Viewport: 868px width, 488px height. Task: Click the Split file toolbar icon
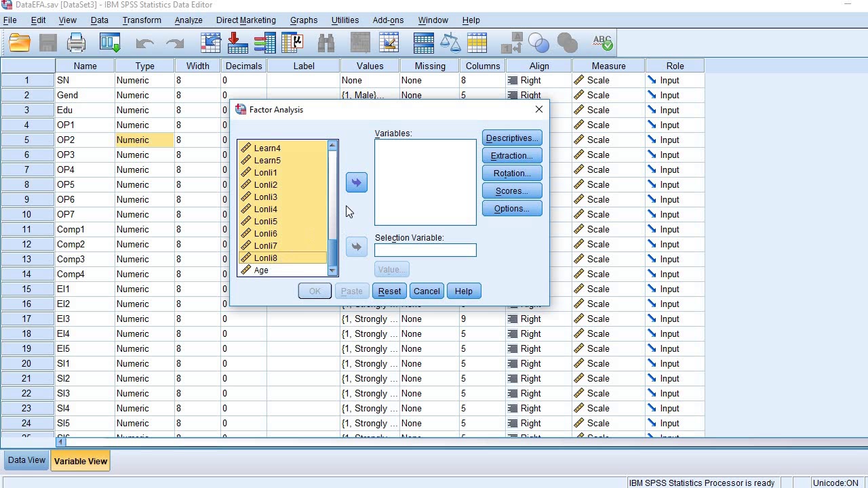tap(424, 44)
